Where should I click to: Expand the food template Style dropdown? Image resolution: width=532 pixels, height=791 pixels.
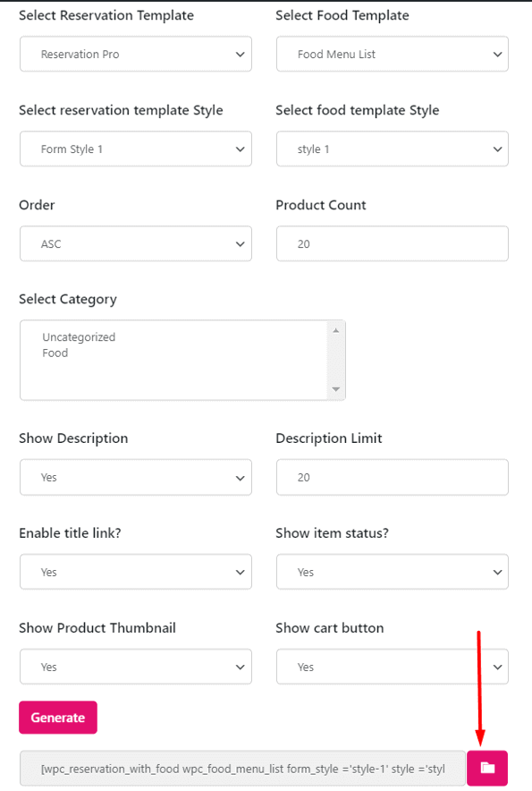tap(393, 149)
